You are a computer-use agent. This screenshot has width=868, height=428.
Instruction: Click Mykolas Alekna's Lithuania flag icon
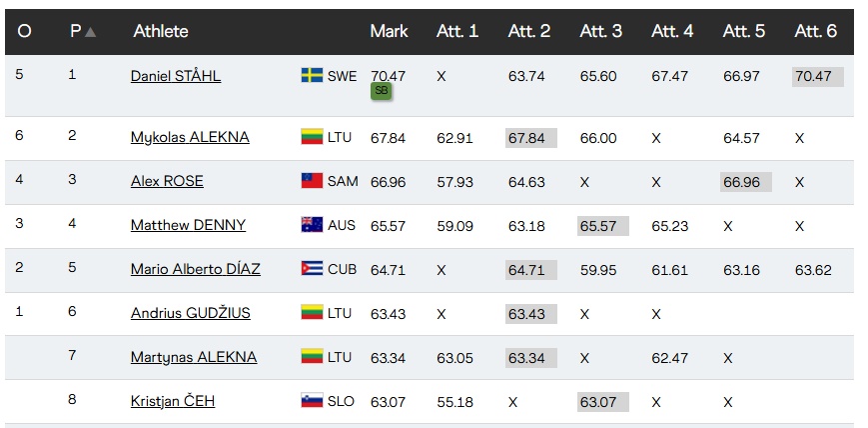click(x=312, y=137)
